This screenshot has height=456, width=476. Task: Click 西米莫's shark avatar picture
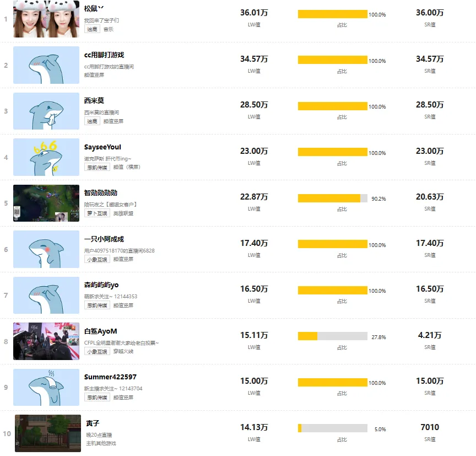coord(46,111)
